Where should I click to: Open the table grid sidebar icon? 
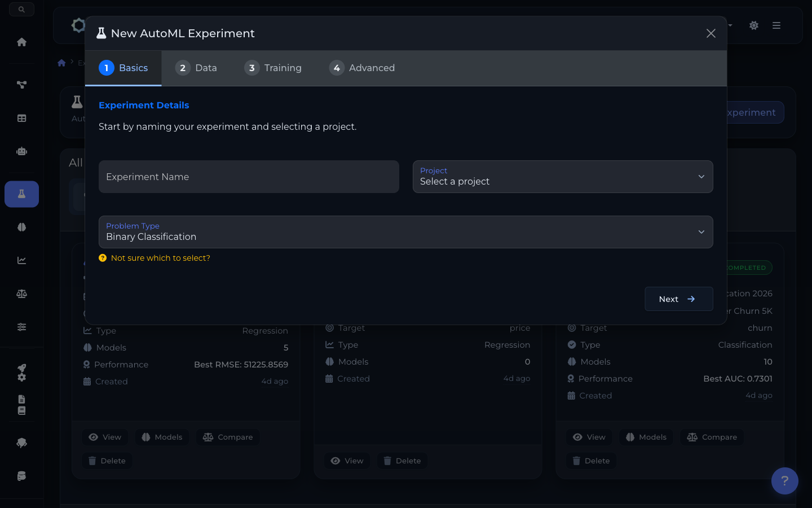pos(21,118)
